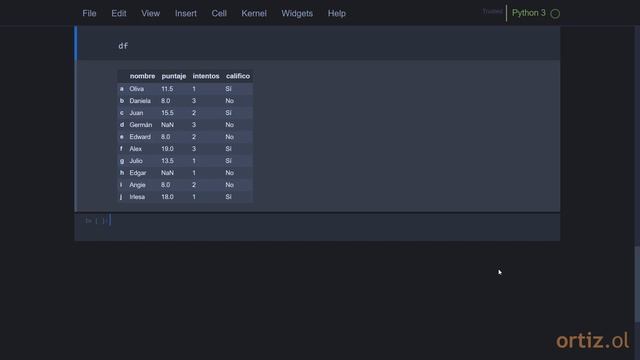Click the 15.5 puntaje value
640x360 pixels.
(x=167, y=113)
